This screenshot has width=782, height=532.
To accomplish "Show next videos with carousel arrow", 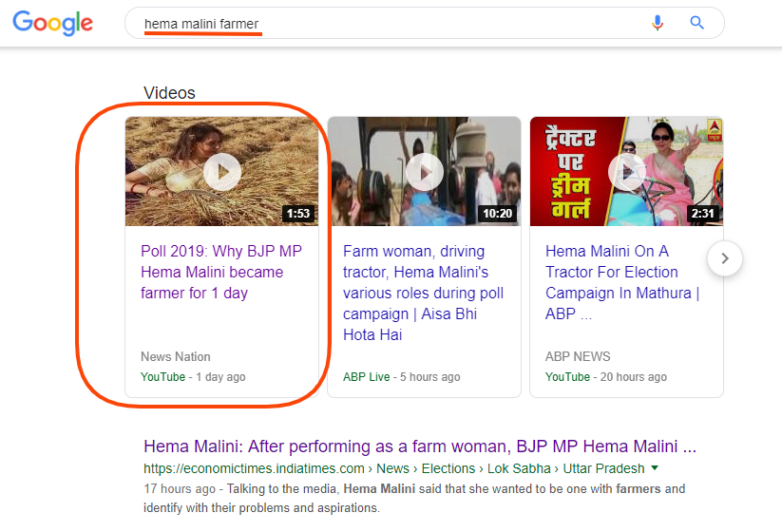I will coord(725,258).
